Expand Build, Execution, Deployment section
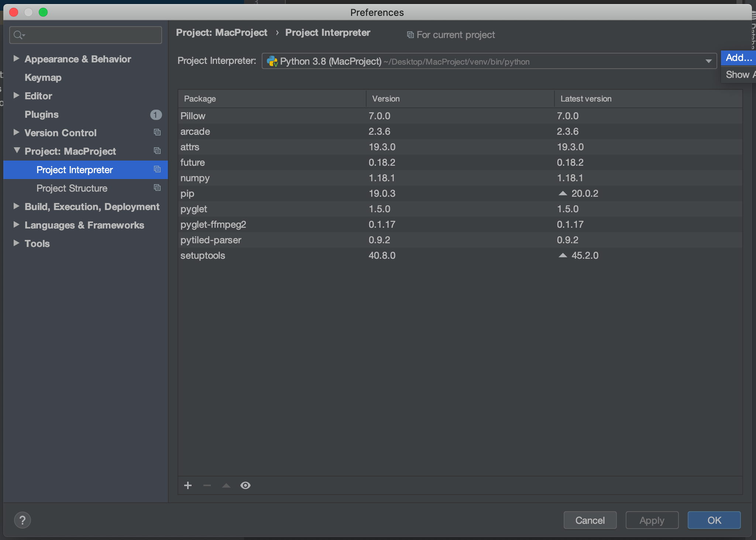This screenshot has height=540, width=756. (x=16, y=206)
